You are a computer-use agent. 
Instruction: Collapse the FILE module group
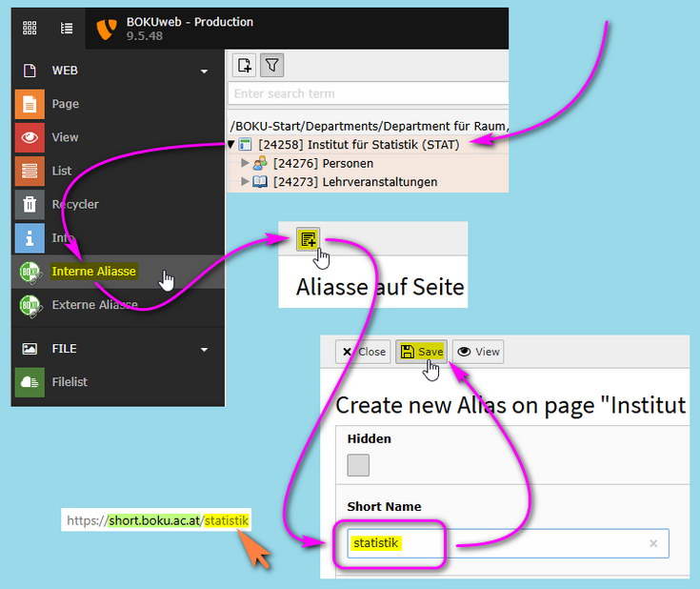(204, 350)
